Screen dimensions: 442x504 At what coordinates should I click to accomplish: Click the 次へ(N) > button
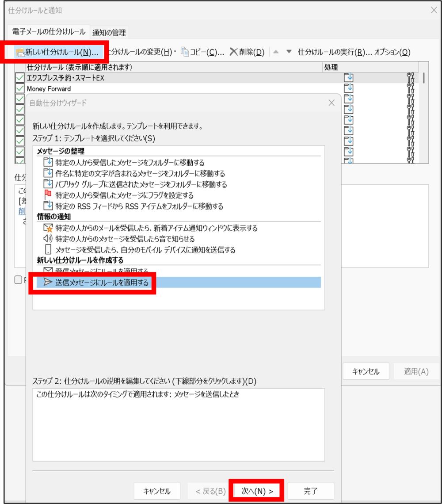point(257,491)
